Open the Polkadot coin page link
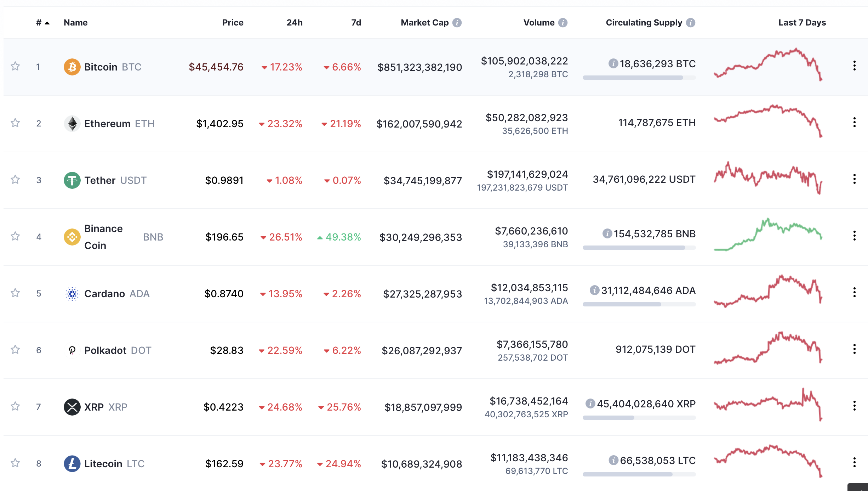This screenshot has width=868, height=491. [x=105, y=350]
